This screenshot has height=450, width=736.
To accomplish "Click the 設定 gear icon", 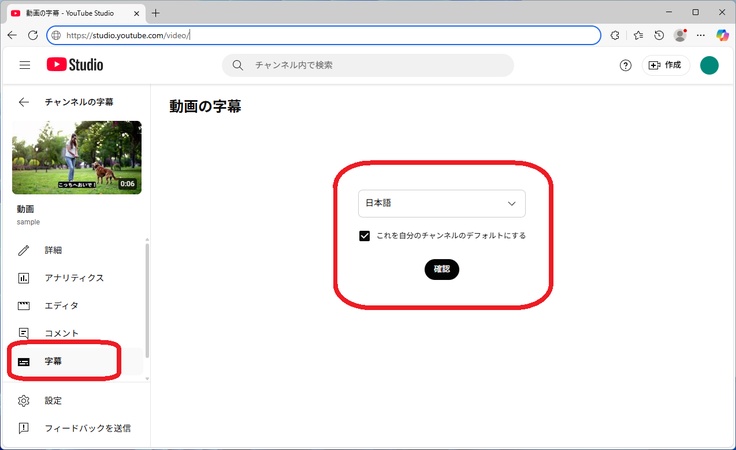I will click(23, 401).
